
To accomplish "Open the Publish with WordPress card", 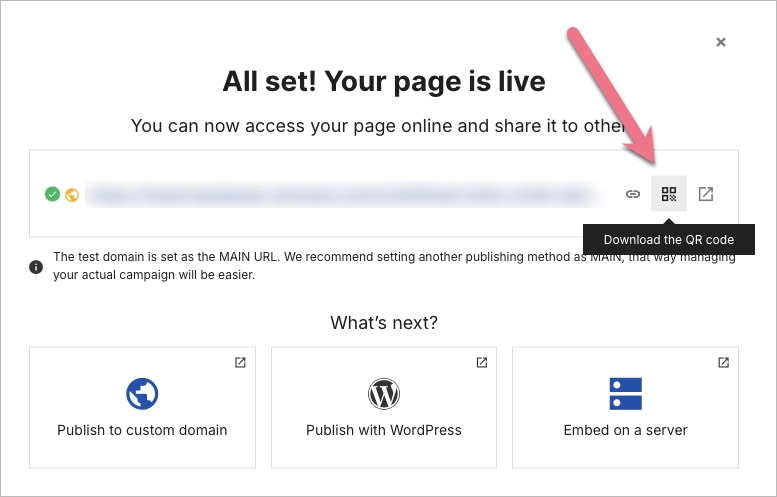I will [384, 407].
